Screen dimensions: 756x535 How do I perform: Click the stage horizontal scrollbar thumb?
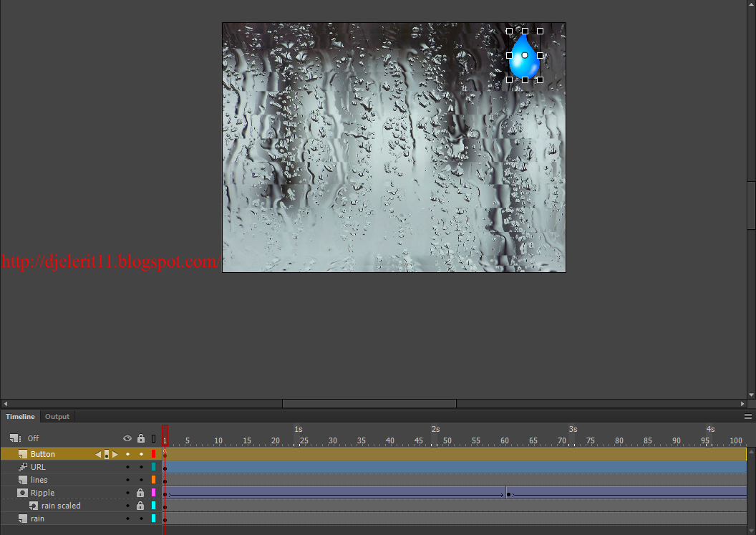point(369,403)
